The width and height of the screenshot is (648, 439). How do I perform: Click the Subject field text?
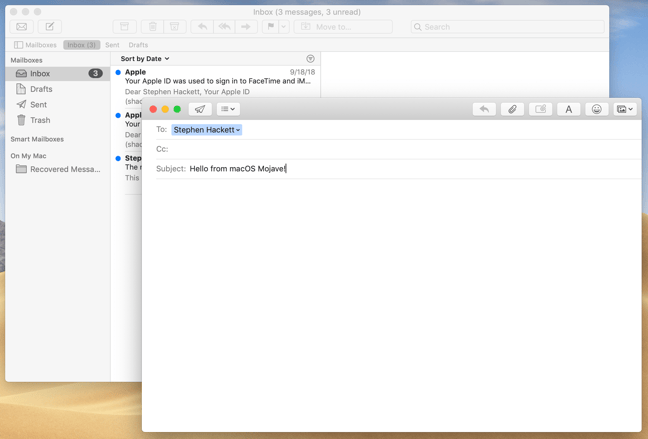click(237, 169)
